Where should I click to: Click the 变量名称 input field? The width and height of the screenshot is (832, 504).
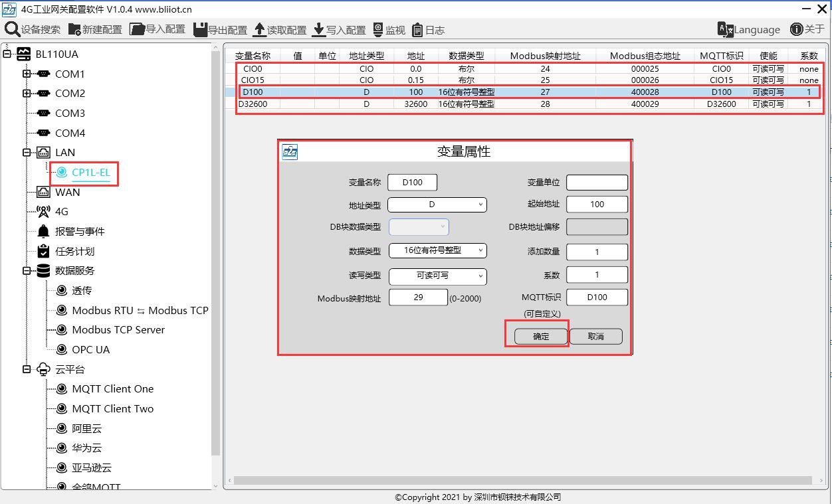tap(413, 182)
